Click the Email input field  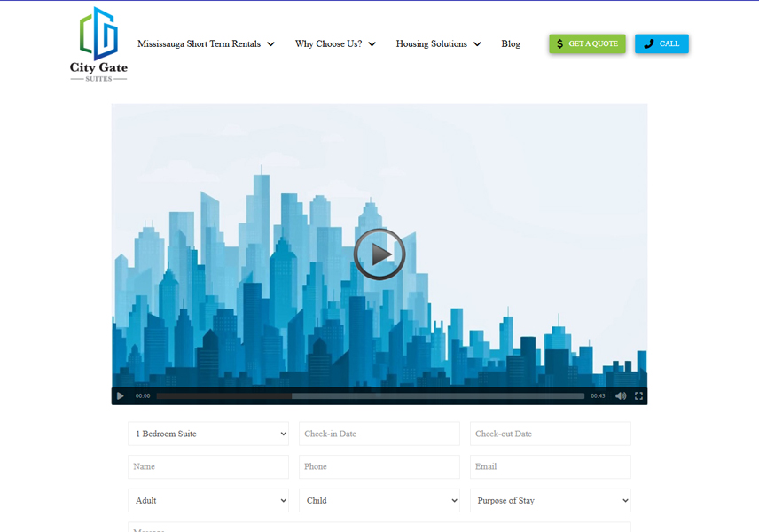(x=551, y=466)
